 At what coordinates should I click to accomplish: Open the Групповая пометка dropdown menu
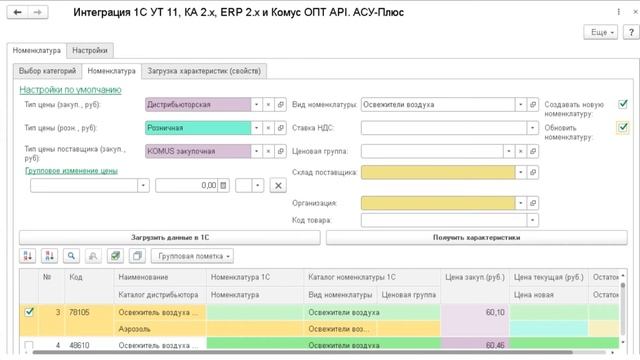192,256
